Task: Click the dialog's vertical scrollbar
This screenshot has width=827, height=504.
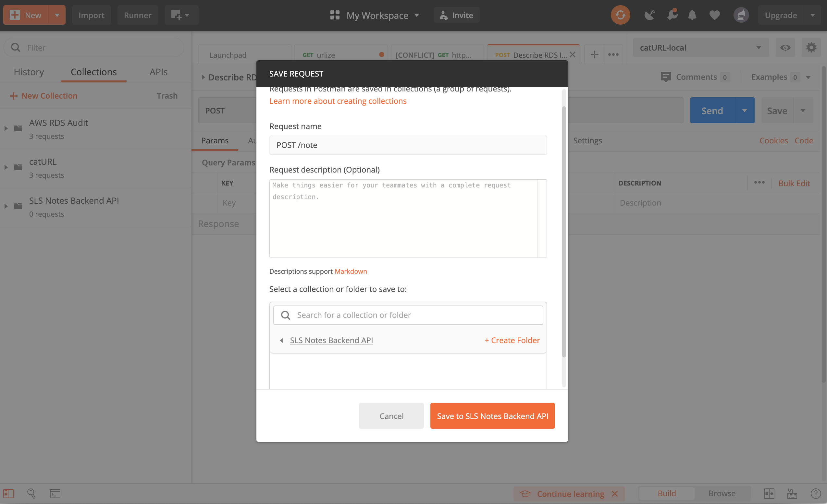Action: tap(564, 231)
